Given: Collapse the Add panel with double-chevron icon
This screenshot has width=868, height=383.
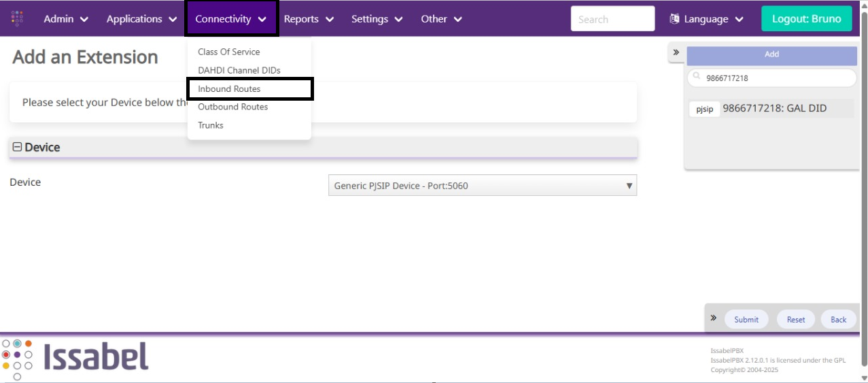Looking at the screenshot, I should (x=676, y=52).
